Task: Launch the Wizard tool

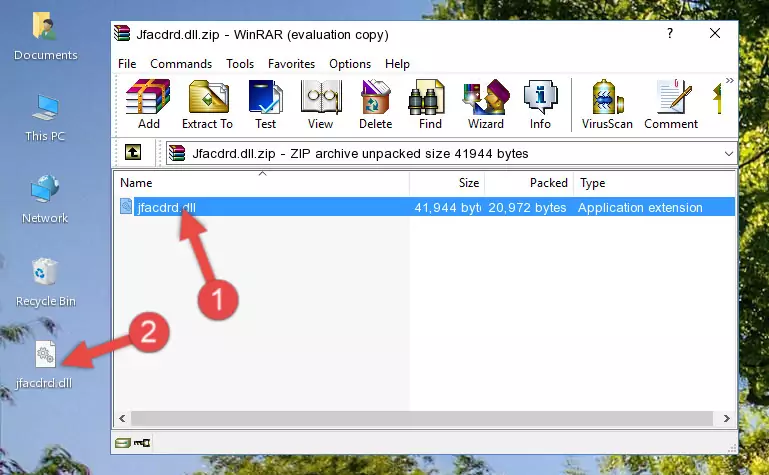Action: pyautogui.click(x=486, y=104)
